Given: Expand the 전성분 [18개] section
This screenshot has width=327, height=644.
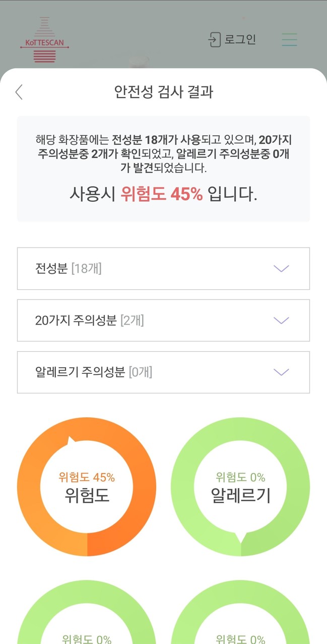Looking at the screenshot, I should click(x=163, y=269).
